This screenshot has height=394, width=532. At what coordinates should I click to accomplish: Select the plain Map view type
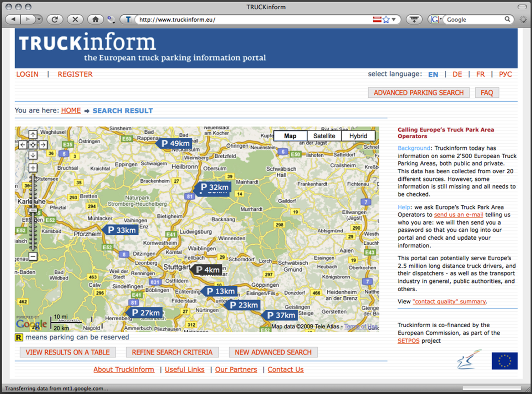[x=290, y=136]
